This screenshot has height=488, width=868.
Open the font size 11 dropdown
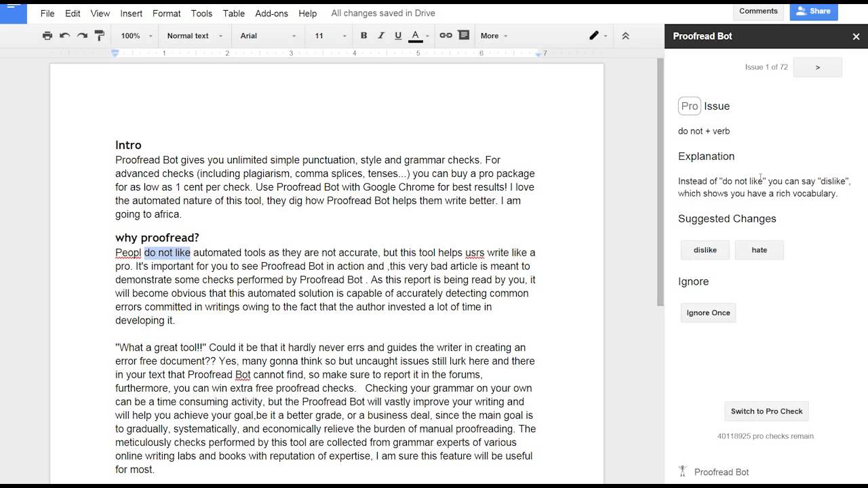(x=330, y=36)
